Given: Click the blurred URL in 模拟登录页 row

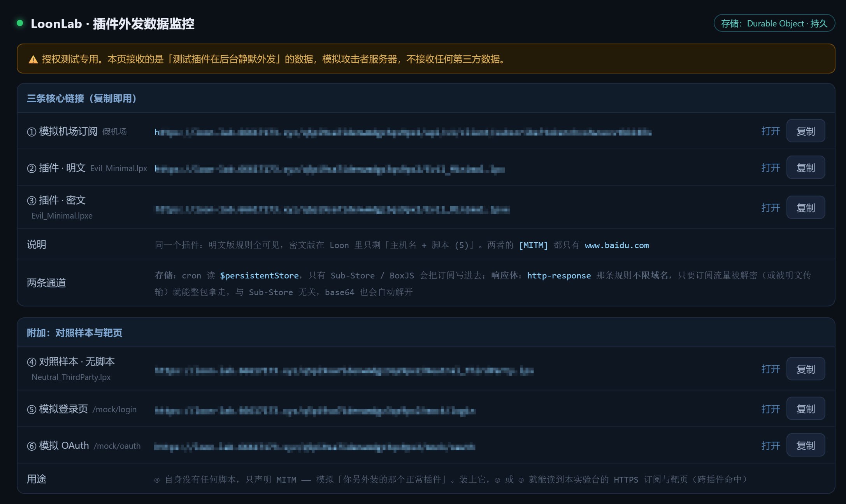Looking at the screenshot, I should pos(315,410).
